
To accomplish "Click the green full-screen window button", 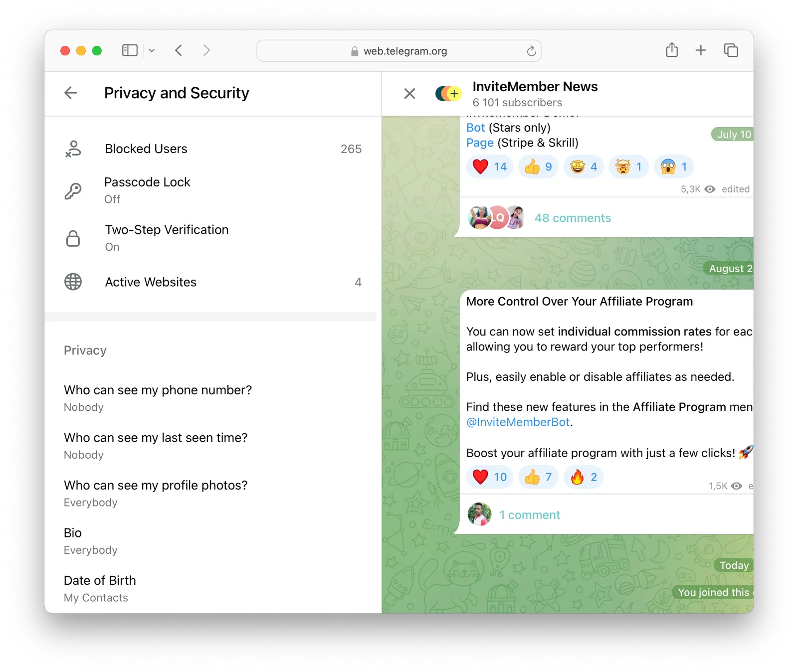I will click(x=97, y=50).
